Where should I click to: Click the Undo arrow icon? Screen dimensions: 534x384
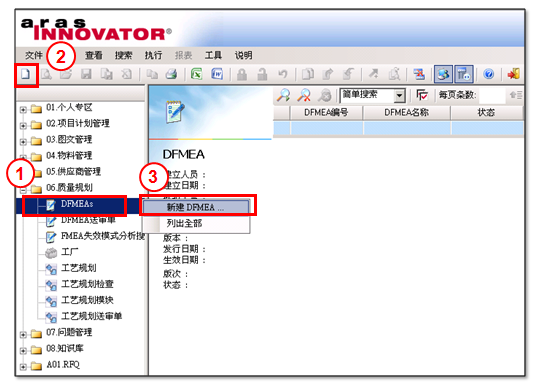283,74
